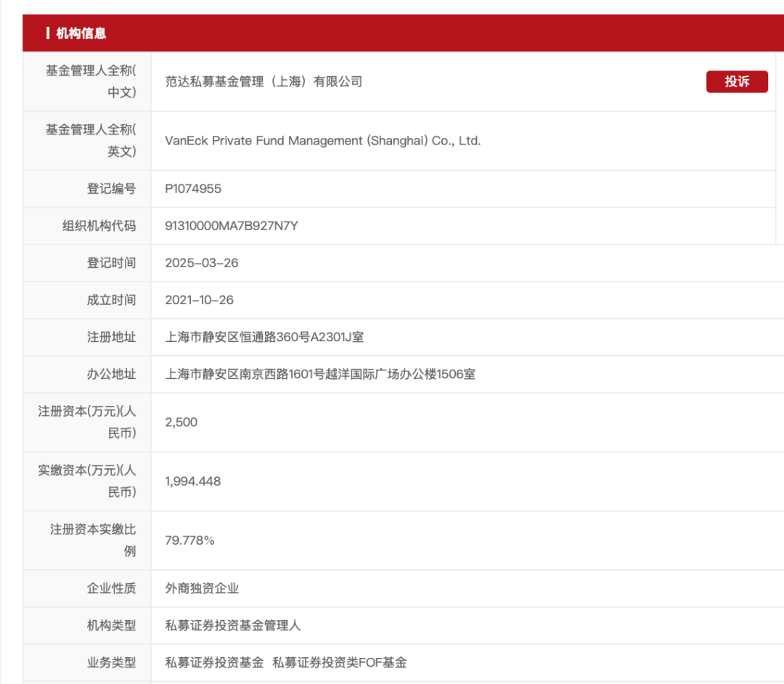
Task: Click the 登记编号 row label
Action: coord(111,189)
